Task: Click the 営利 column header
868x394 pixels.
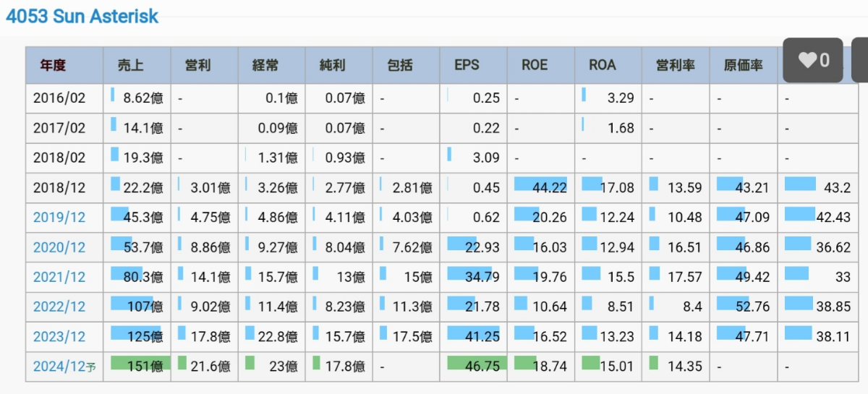Action: point(197,65)
